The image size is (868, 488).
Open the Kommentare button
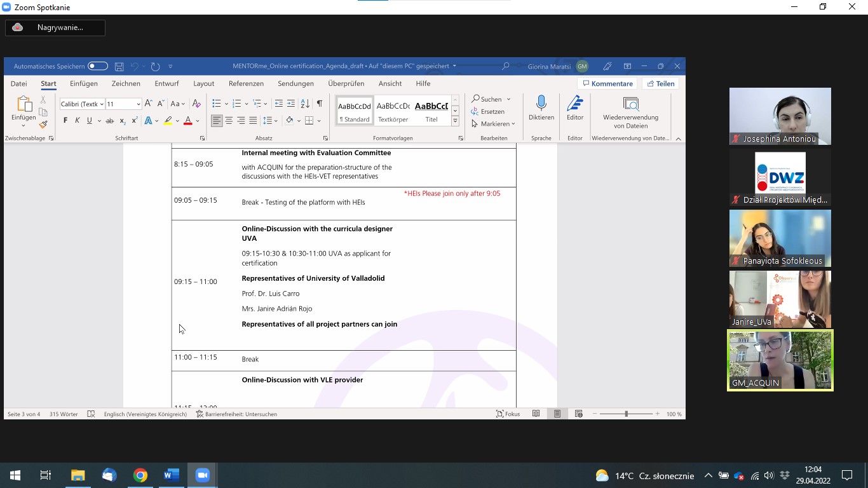coord(607,84)
